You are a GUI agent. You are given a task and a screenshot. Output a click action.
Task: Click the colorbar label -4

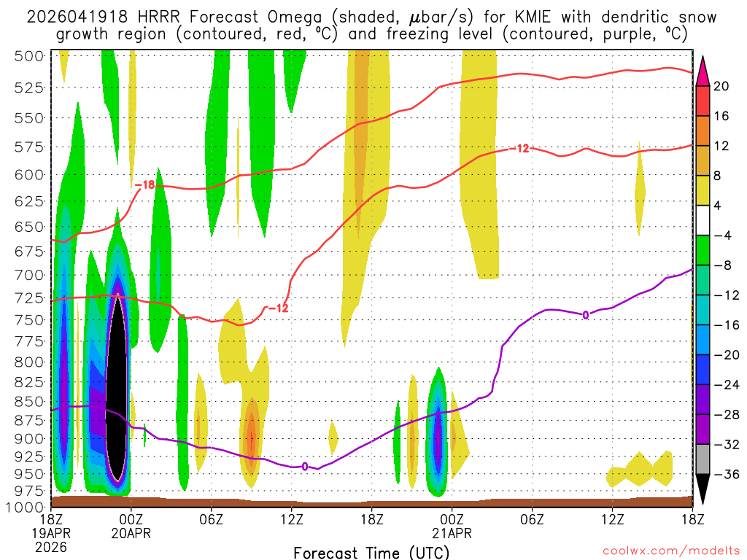click(x=723, y=236)
